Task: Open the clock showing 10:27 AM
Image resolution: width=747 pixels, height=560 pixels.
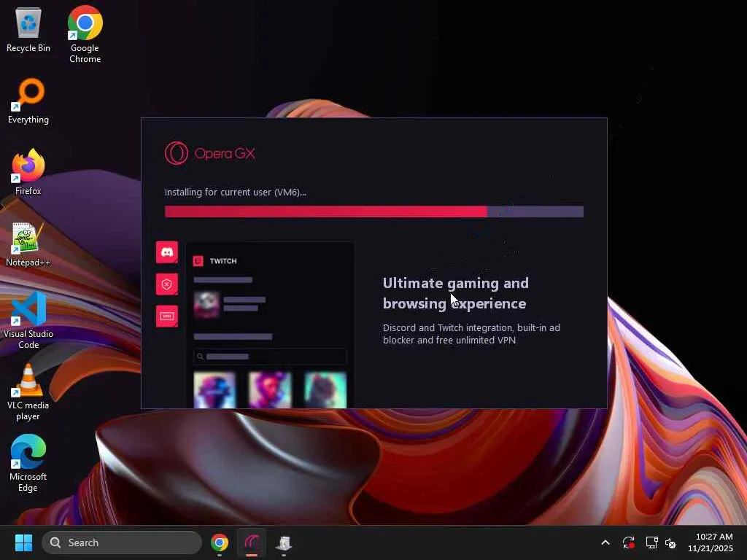Action: pyautogui.click(x=711, y=542)
